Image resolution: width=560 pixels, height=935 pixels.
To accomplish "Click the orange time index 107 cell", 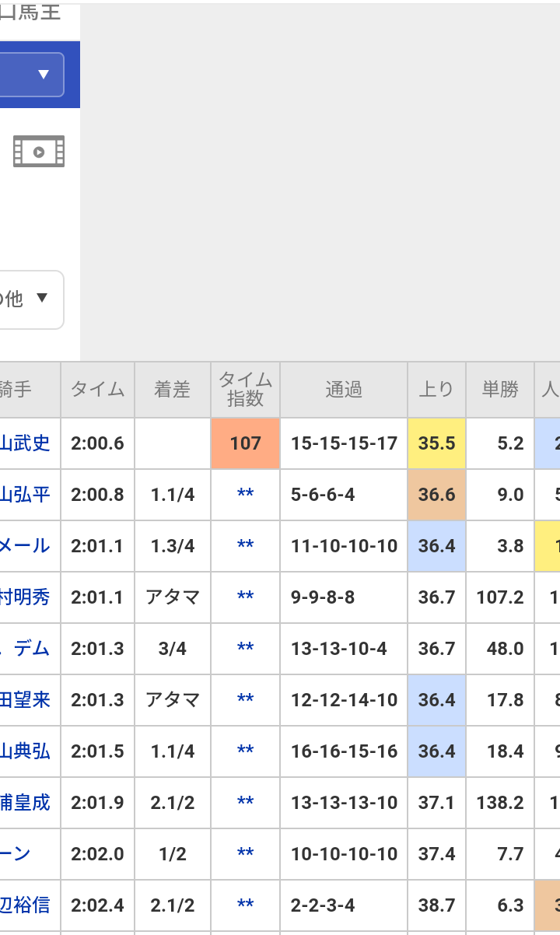I will point(245,443).
